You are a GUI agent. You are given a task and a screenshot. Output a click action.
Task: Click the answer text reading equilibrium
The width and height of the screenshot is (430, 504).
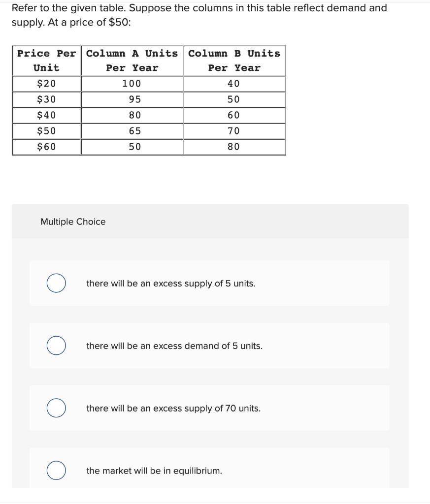point(154,471)
